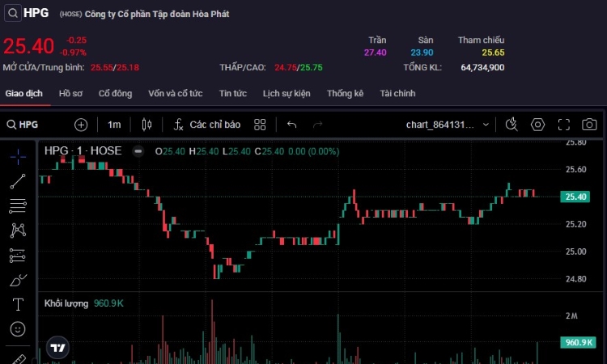Click the TradingView logo on the chart
This screenshot has height=364, width=607.
click(x=57, y=348)
